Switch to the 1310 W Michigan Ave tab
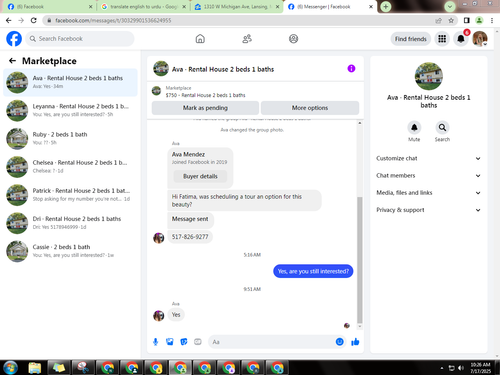Screen dimensions: 500x375 tap(237, 7)
